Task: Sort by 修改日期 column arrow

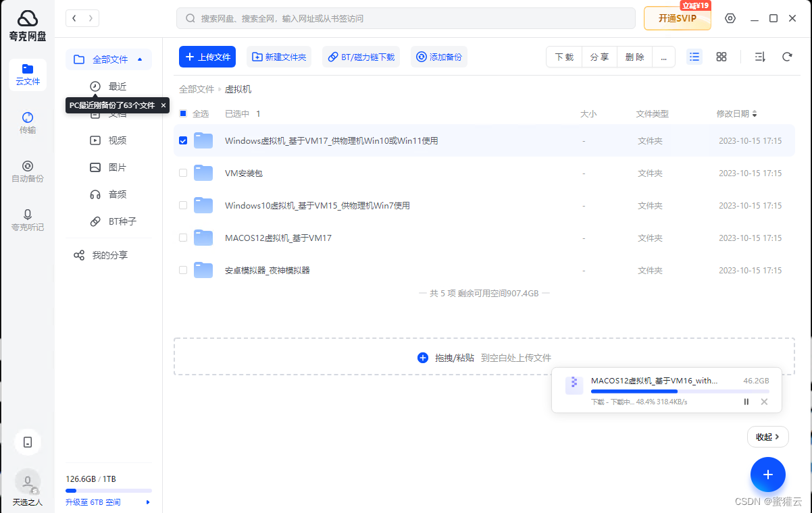Action: pos(755,114)
